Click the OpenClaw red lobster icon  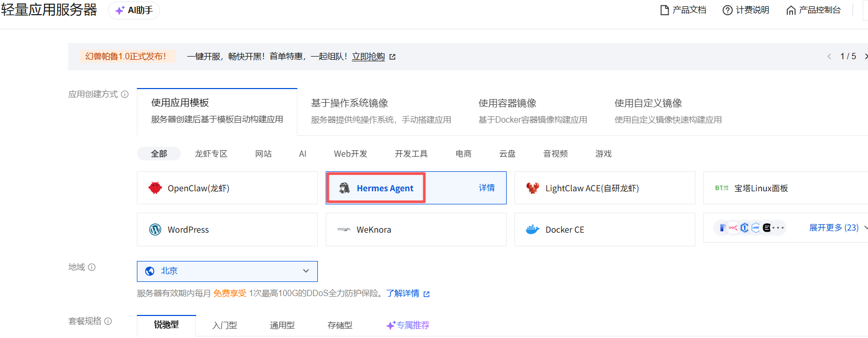tap(155, 188)
